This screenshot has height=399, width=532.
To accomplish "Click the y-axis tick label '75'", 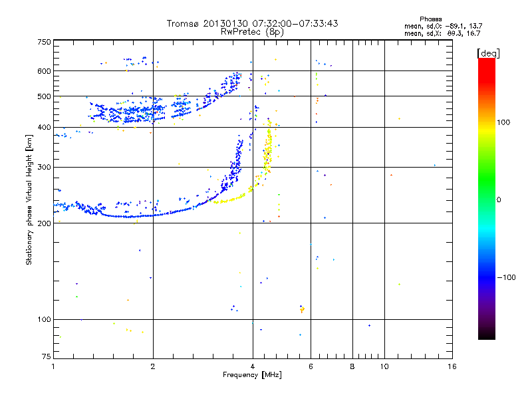I will [x=47, y=356].
